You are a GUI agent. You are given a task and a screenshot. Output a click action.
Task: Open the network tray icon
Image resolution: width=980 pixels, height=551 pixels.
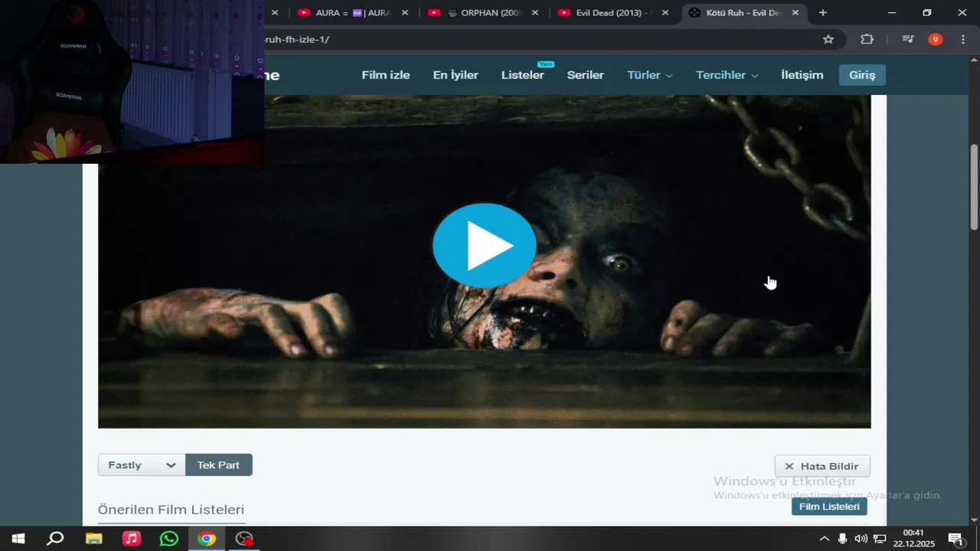click(x=880, y=539)
